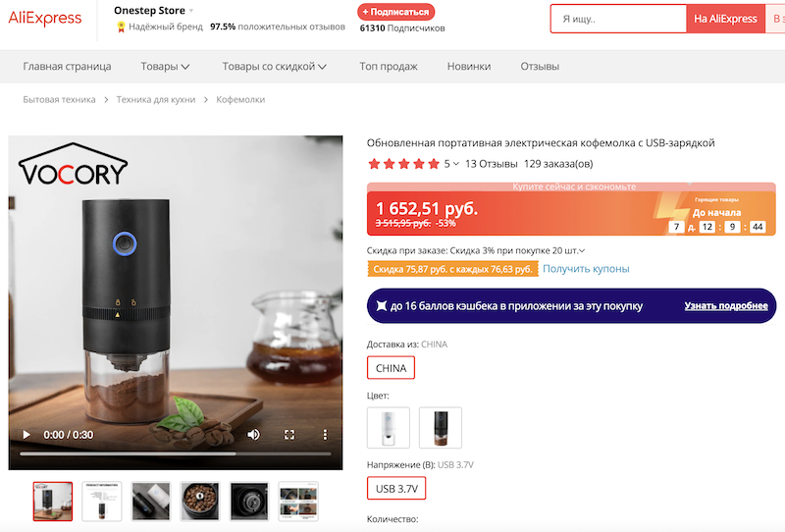Image resolution: width=785 pixels, height=532 pixels.
Task: Expand Товары со скидкой dropdown
Action: click(x=274, y=67)
